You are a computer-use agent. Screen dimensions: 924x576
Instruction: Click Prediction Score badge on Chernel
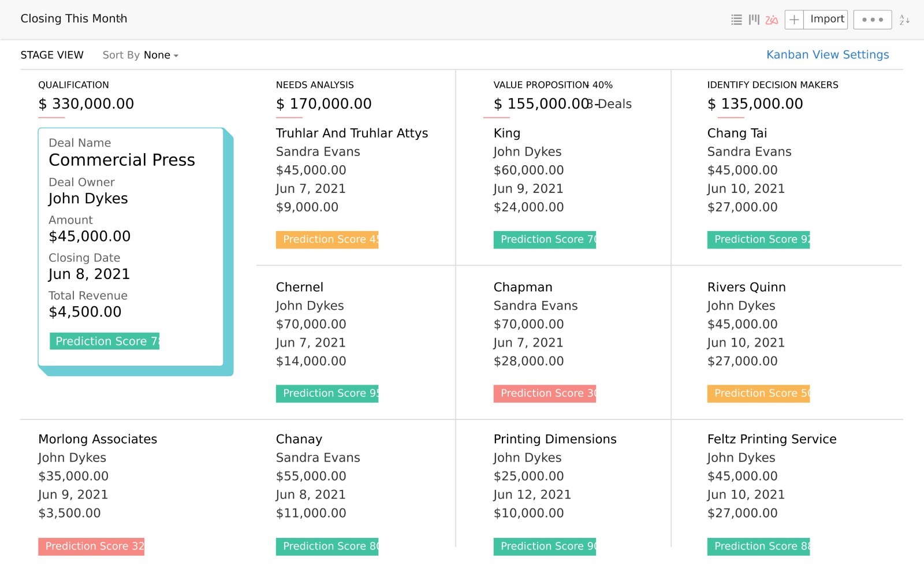(327, 393)
